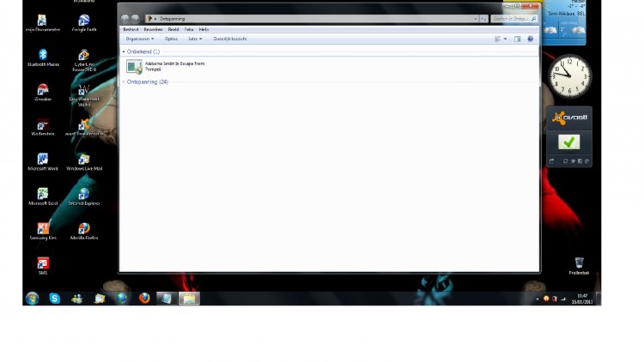Screen dimensions: 644x362
Task: Click the Opties toolbar button
Action: point(171,39)
